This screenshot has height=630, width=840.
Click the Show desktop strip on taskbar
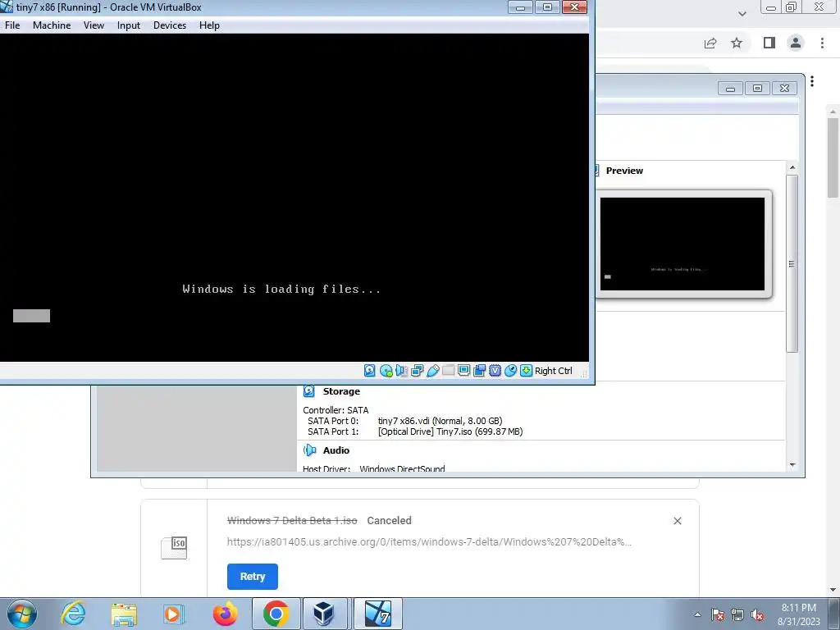pyautogui.click(x=834, y=614)
